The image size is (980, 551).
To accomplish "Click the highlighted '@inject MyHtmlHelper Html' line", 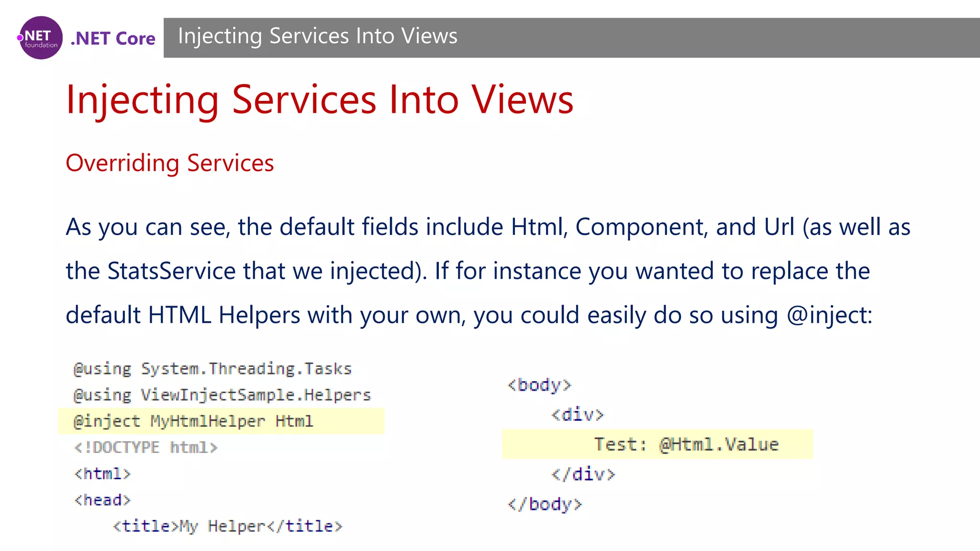I will click(221, 421).
